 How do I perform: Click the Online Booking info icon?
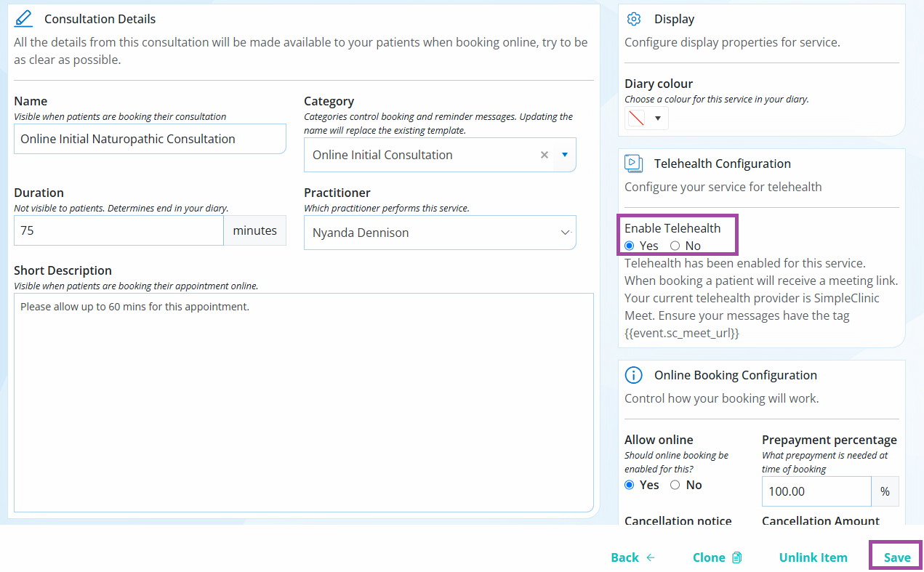click(x=634, y=375)
